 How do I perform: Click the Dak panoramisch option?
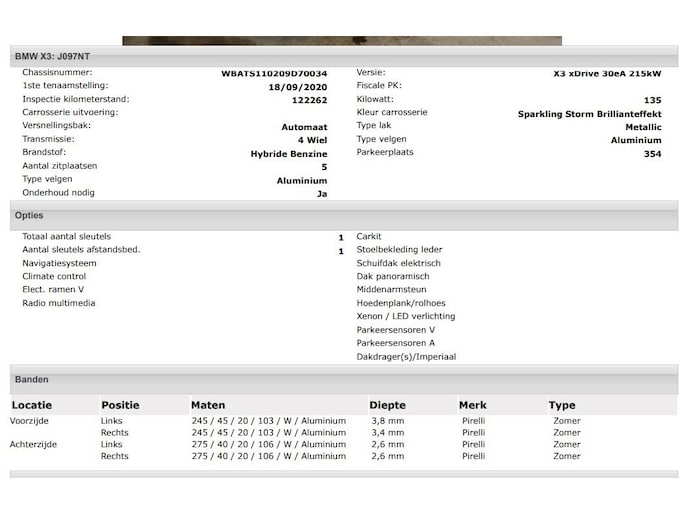393,276
